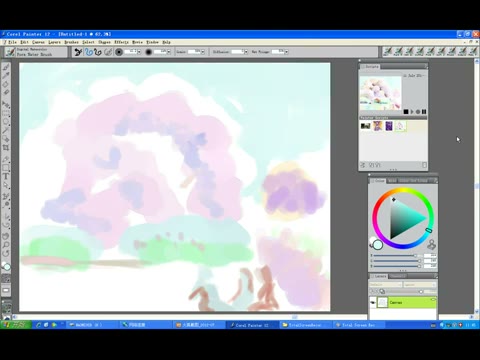Open the Color panel options menu
The image size is (480, 360).
point(435,181)
